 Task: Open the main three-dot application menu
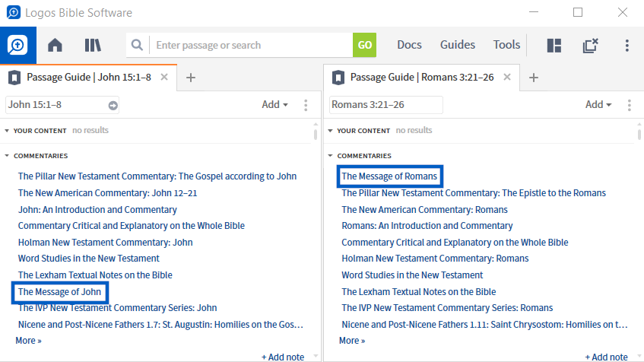click(x=627, y=45)
